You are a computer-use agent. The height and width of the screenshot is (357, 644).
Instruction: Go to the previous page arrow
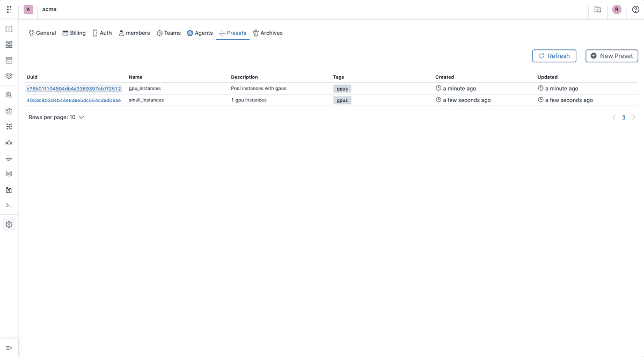point(614,118)
